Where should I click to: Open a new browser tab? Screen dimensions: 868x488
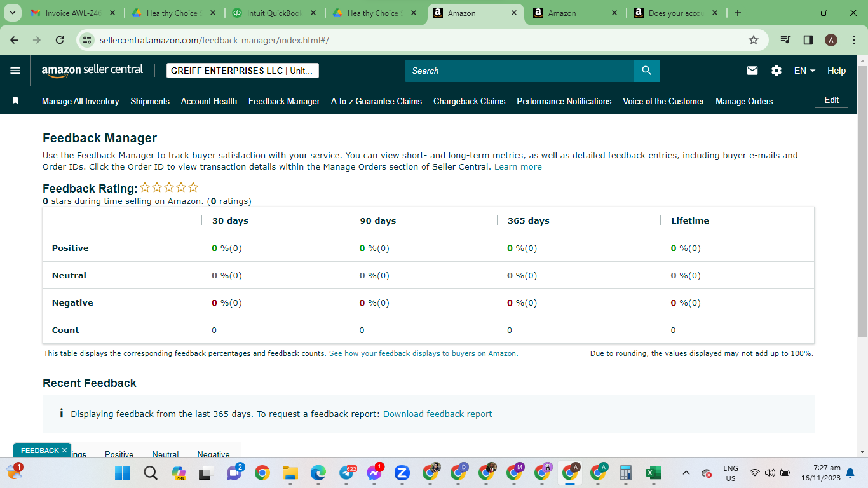[x=738, y=13]
